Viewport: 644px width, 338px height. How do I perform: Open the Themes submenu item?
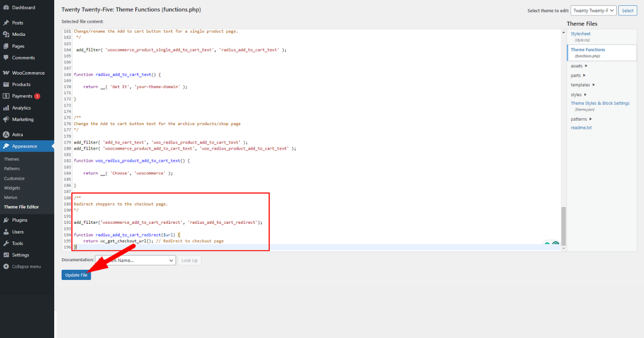(12, 159)
